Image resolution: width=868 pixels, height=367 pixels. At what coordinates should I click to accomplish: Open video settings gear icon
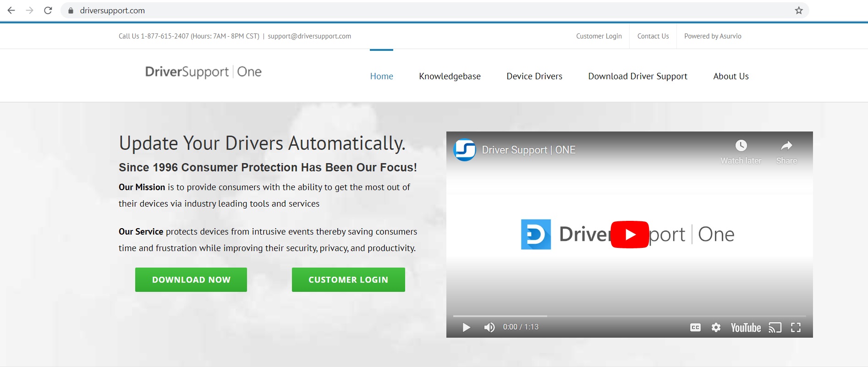[716, 327]
